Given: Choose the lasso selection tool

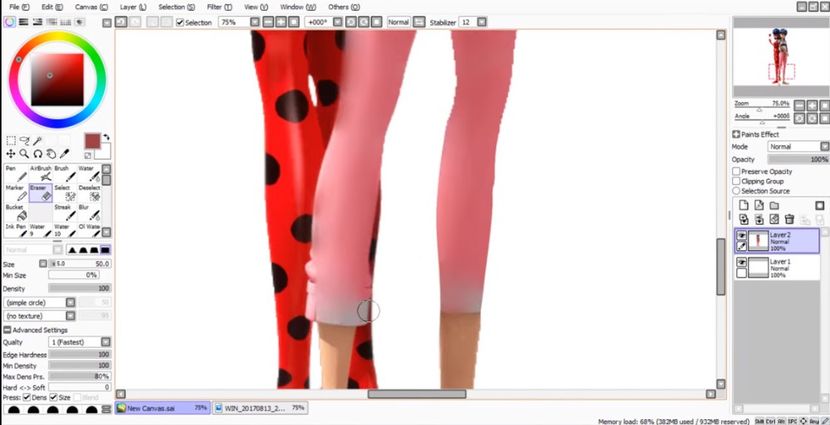Looking at the screenshot, I should (24, 141).
